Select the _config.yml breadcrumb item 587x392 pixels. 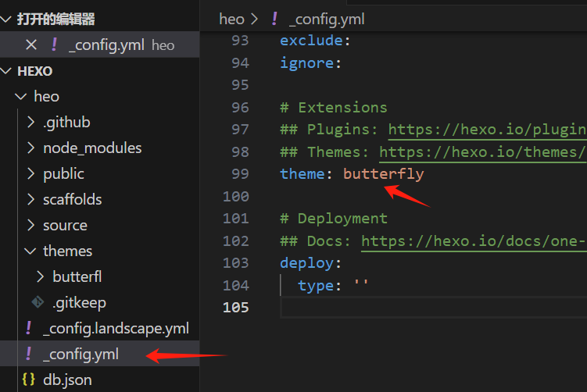tap(327, 19)
